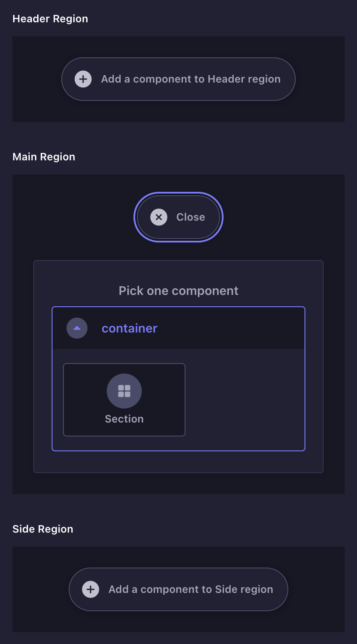The width and height of the screenshot is (357, 644).
Task: Click the "Main Region" heading
Action: click(x=44, y=157)
